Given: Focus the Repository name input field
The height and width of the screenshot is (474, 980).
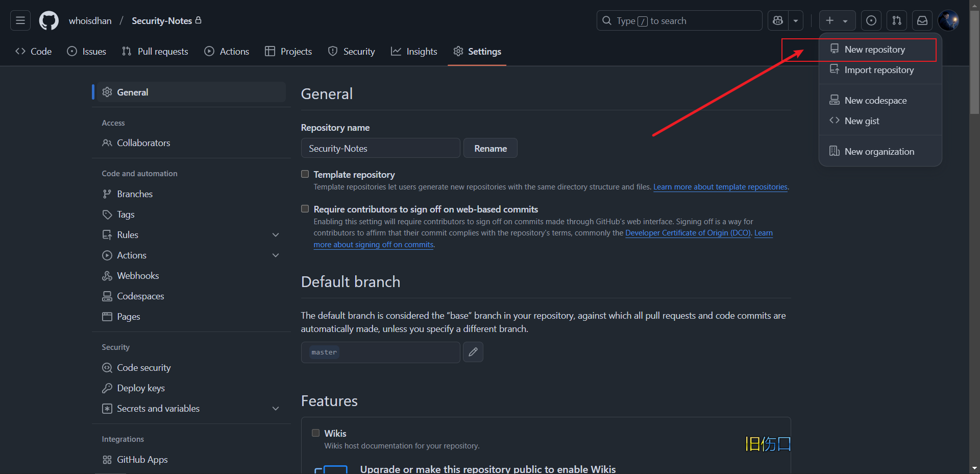Looking at the screenshot, I should coord(380,148).
